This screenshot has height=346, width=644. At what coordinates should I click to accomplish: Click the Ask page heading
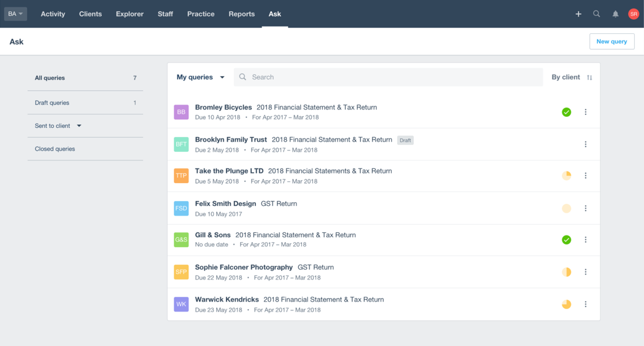(x=17, y=42)
